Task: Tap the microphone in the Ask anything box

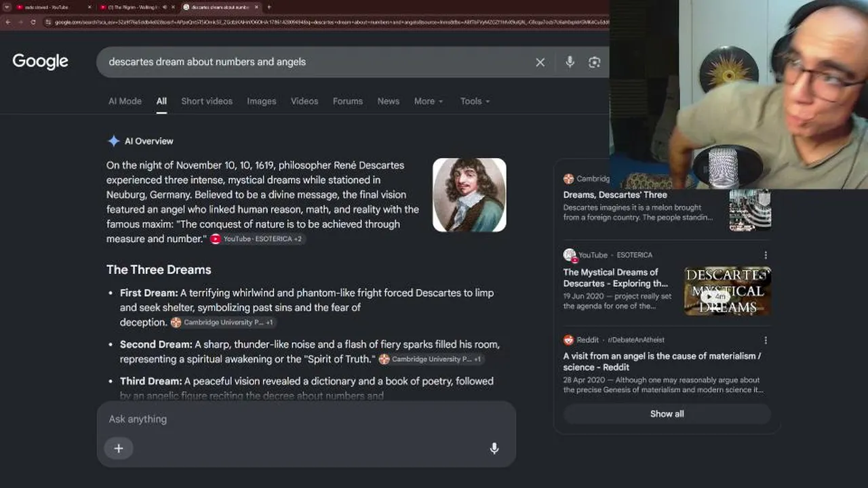Action: 494,448
